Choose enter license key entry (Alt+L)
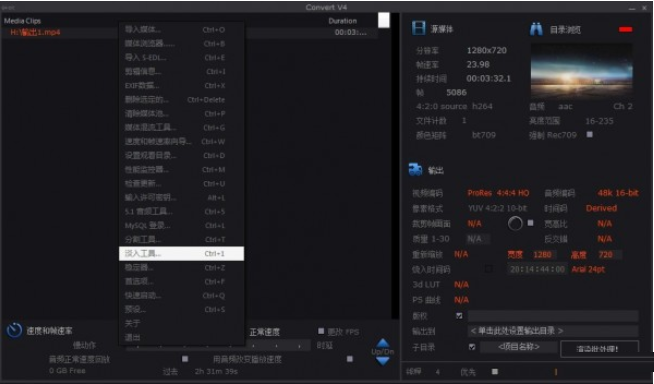 pos(181,198)
